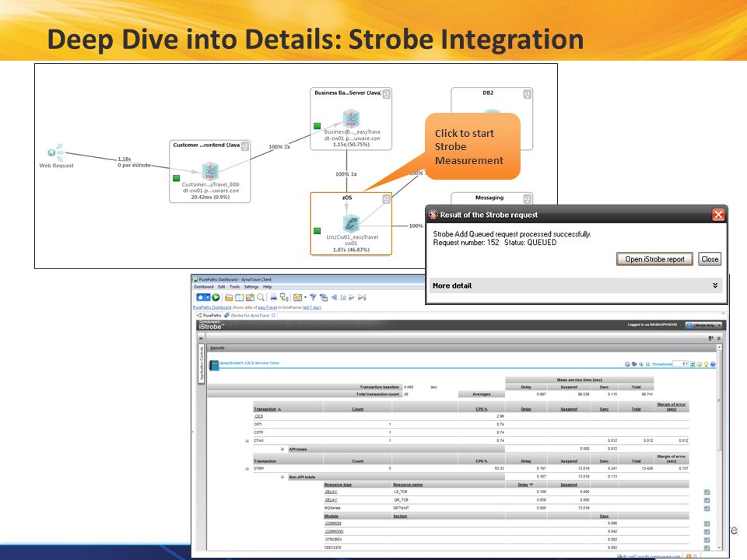Collapse the Non-API totals section

(x=282, y=477)
